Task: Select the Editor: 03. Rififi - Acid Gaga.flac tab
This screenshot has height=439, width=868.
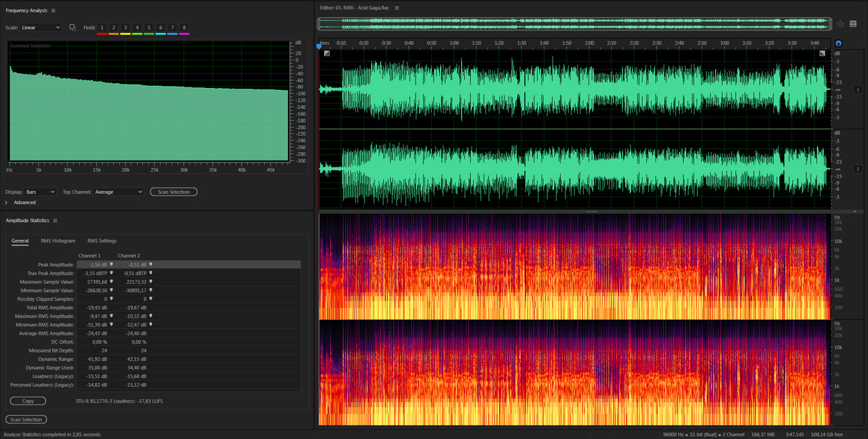Action: coord(355,8)
